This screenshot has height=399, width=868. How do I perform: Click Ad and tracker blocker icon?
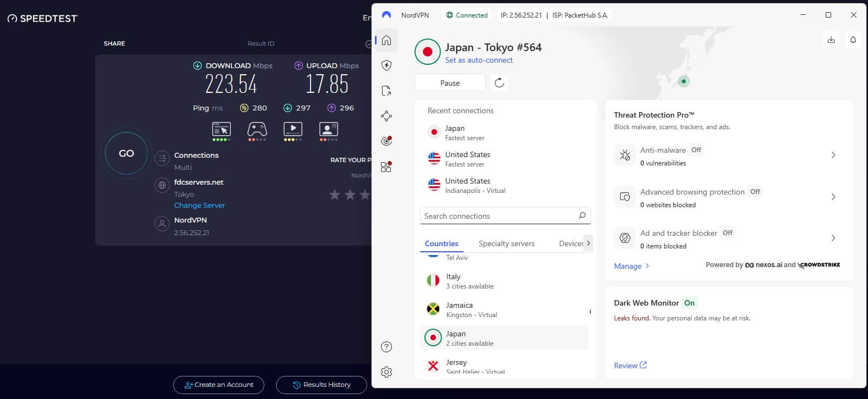click(x=625, y=238)
